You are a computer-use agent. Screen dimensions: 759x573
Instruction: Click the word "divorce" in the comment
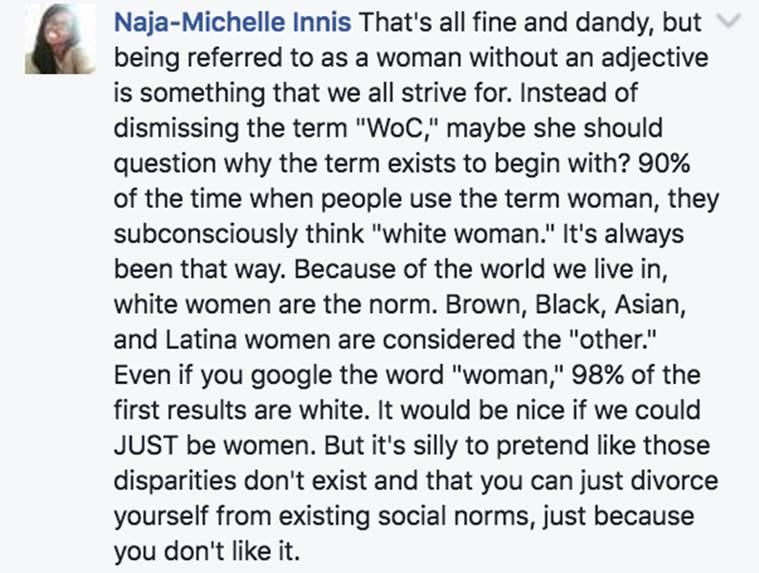tap(675, 479)
